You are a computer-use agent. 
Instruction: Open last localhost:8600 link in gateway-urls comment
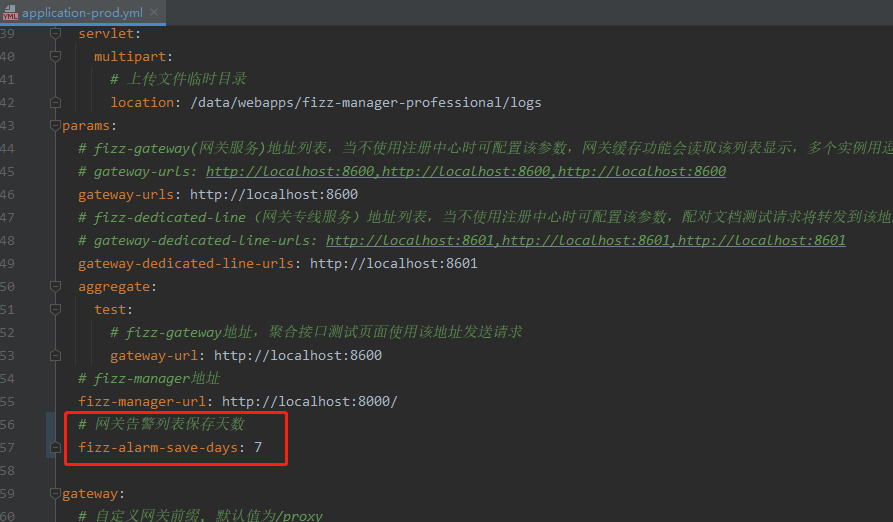tap(642, 171)
